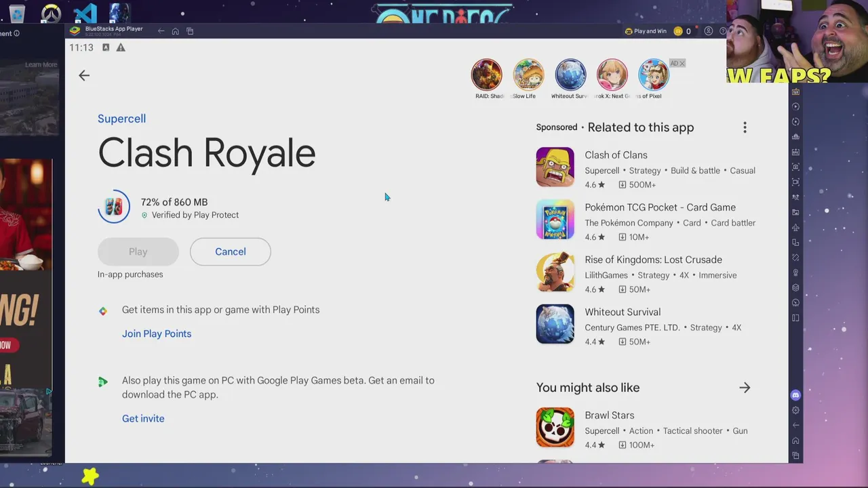
Task: Click the Pokémon TCG Pocket app icon
Action: 555,220
